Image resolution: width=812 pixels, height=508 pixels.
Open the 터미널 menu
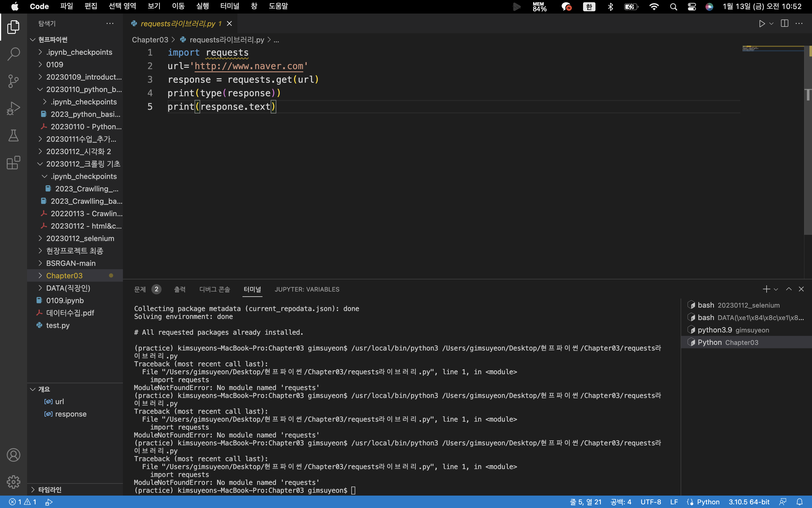[x=230, y=6]
